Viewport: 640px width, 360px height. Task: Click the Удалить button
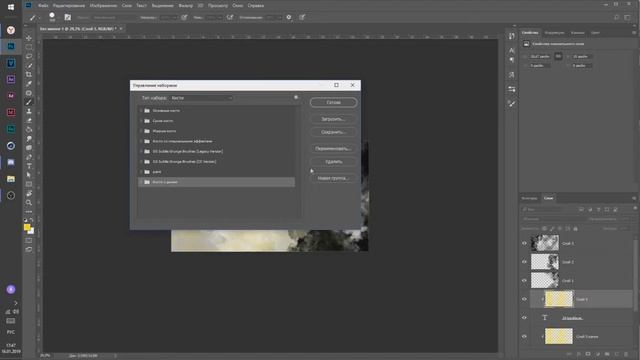pos(333,162)
